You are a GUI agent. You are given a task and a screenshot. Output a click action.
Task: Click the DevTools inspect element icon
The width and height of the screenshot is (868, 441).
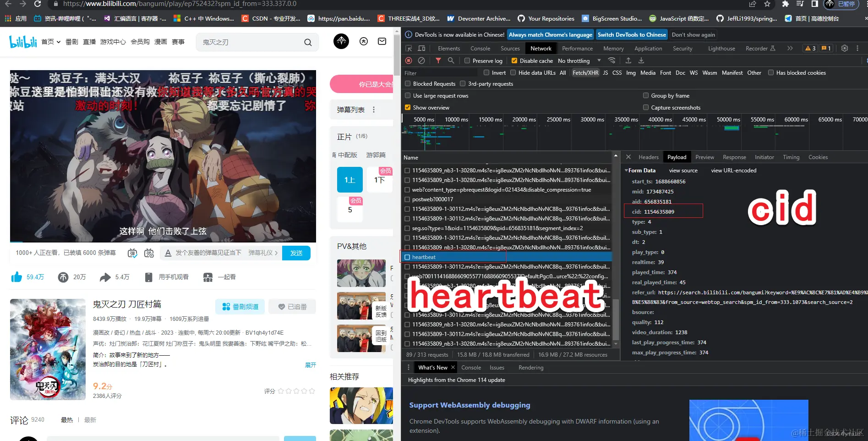(x=409, y=48)
